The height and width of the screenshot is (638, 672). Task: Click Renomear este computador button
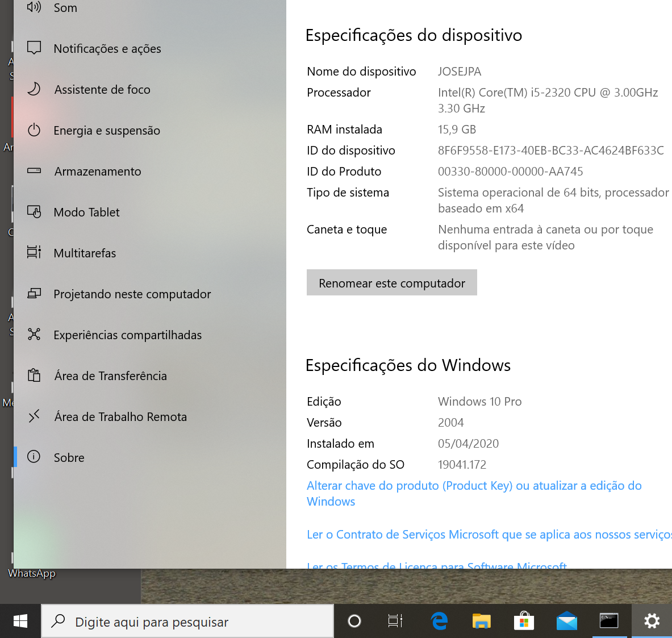[x=392, y=282]
